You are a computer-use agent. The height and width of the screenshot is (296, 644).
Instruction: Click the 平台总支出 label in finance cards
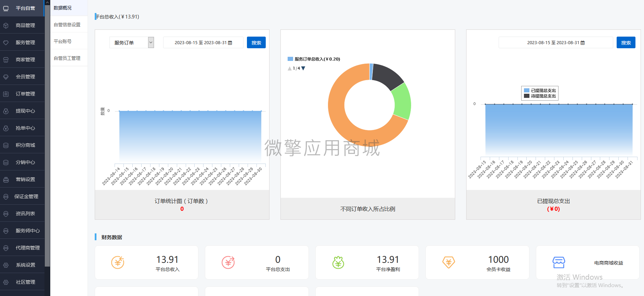tap(278, 269)
